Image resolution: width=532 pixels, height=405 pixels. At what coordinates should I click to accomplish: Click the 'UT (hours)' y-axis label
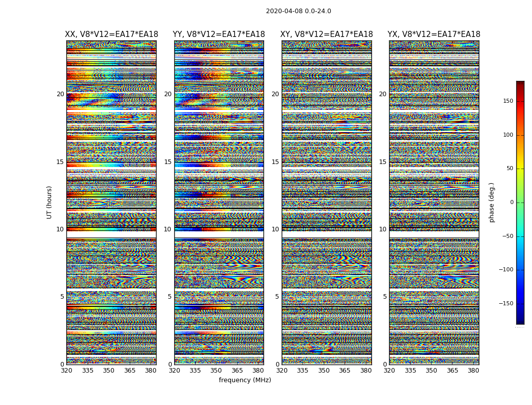click(49, 202)
